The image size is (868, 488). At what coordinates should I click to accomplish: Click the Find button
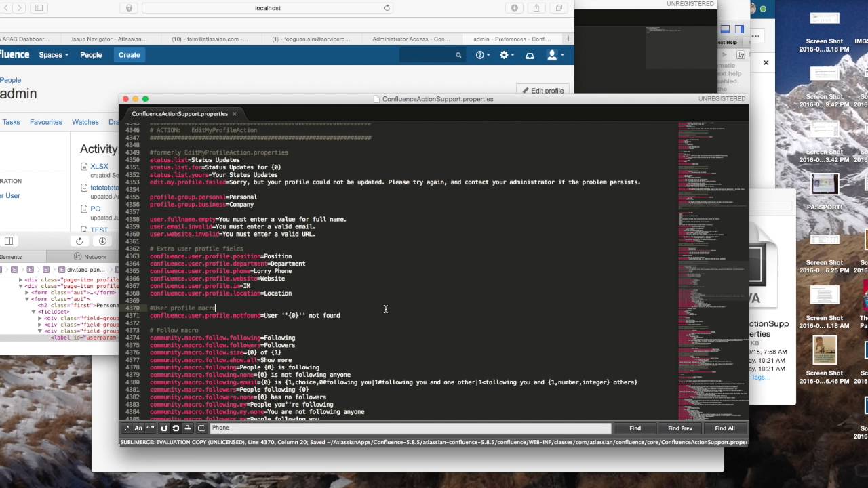[635, 428]
